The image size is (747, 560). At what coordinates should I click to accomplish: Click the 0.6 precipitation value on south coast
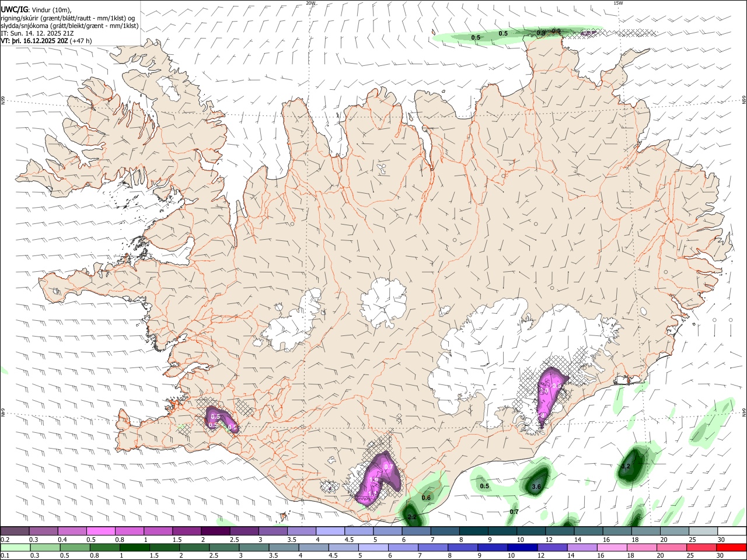426,498
